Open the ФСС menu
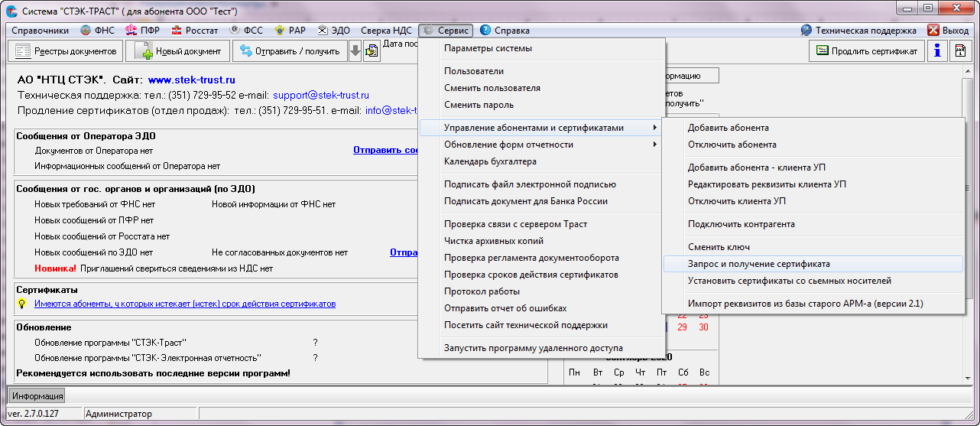Viewport: 980px width, 426px height. coord(246,31)
